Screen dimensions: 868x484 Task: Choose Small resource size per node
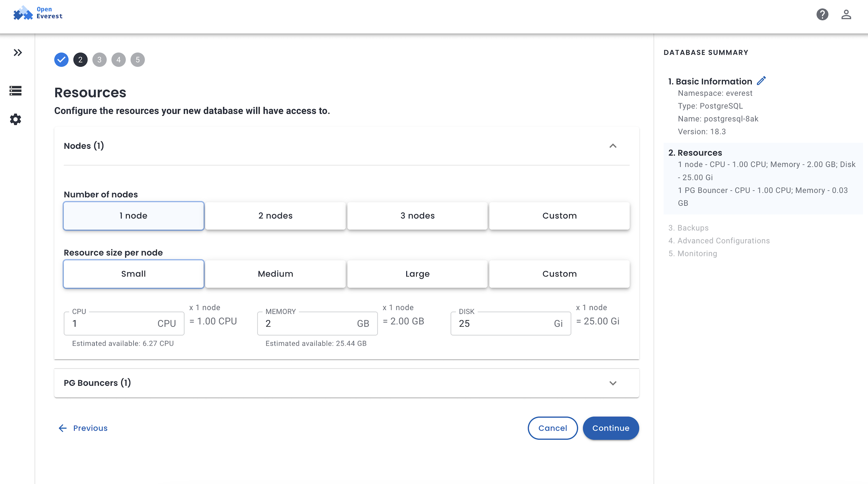pos(133,274)
